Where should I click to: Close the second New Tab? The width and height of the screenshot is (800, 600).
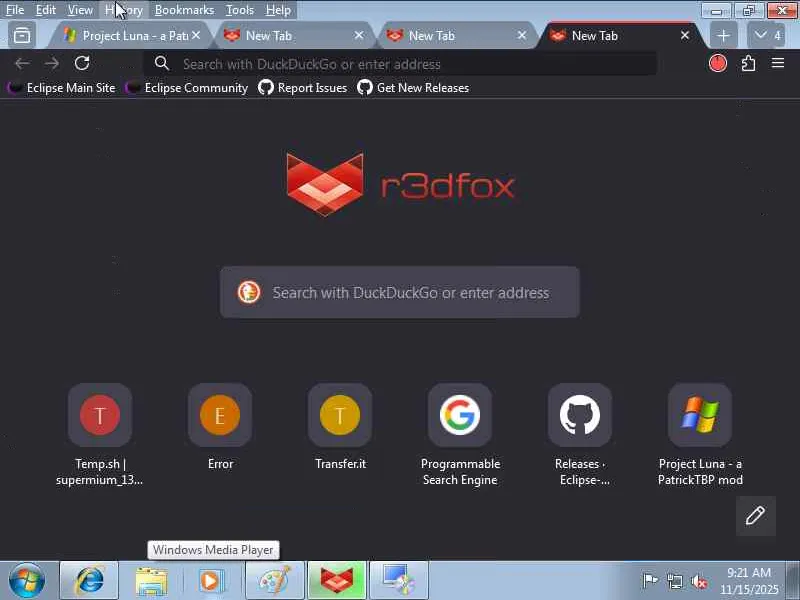tap(521, 35)
